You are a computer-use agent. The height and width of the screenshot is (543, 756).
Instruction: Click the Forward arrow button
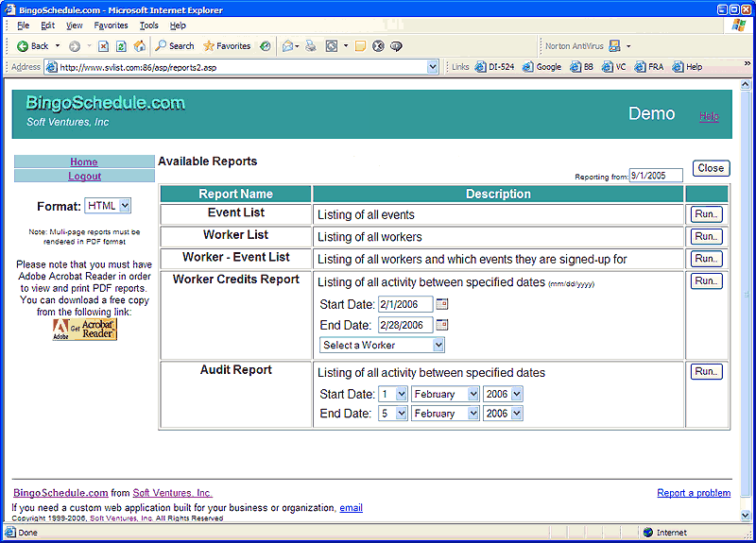(75, 46)
